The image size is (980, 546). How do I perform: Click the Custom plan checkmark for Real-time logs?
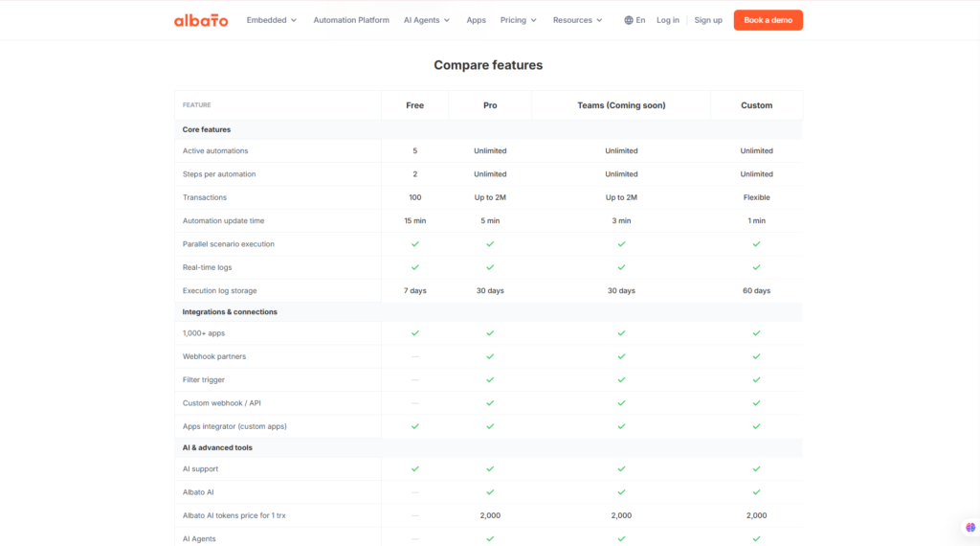[756, 267]
